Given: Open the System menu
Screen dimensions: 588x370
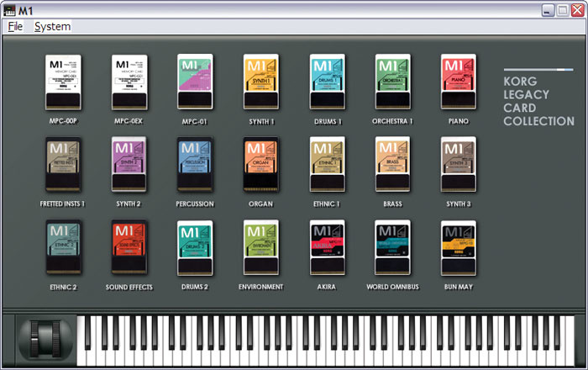Looking at the screenshot, I should pyautogui.click(x=52, y=27).
